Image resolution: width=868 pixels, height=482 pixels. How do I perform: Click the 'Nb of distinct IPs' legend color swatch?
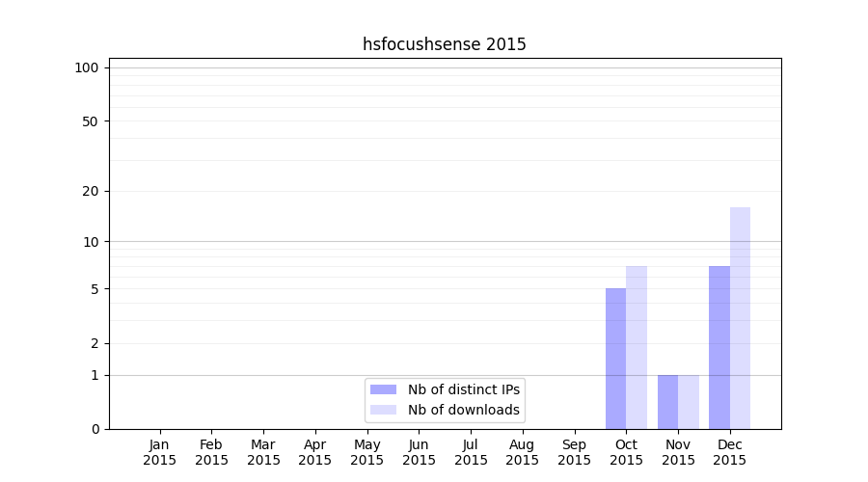tap(383, 389)
